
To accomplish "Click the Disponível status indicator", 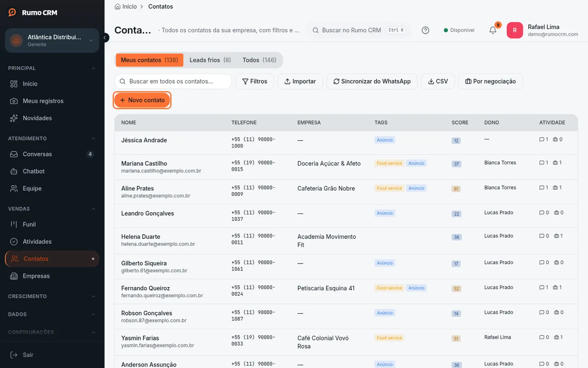I will click(459, 30).
